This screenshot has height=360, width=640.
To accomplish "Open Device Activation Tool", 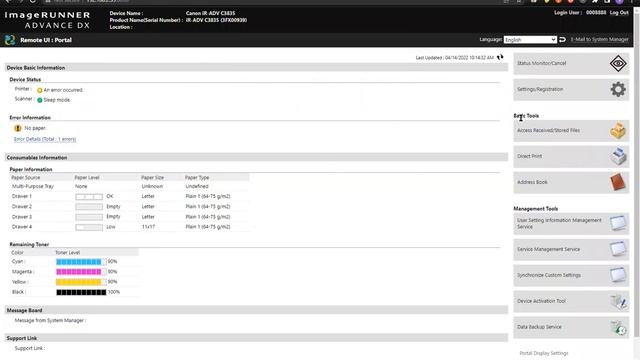I will click(x=571, y=301).
